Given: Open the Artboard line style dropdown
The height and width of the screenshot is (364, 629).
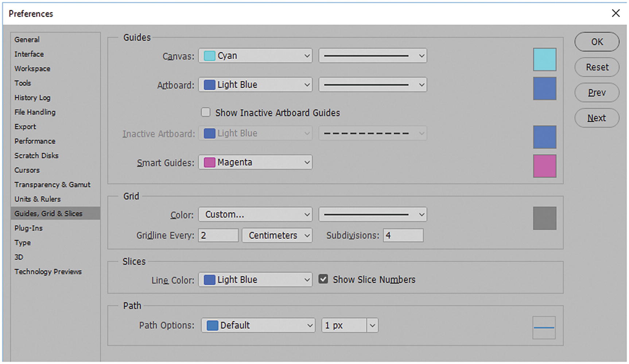Looking at the screenshot, I should coord(373,85).
